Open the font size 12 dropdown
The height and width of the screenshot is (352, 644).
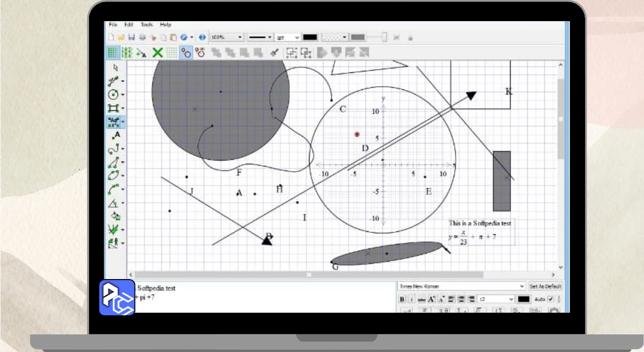point(496,299)
